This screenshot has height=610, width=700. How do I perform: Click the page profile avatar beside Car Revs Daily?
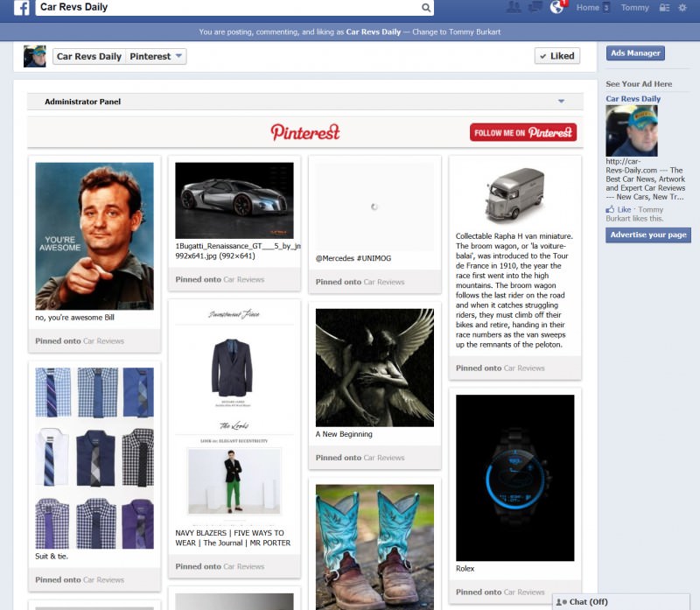pyautogui.click(x=35, y=56)
